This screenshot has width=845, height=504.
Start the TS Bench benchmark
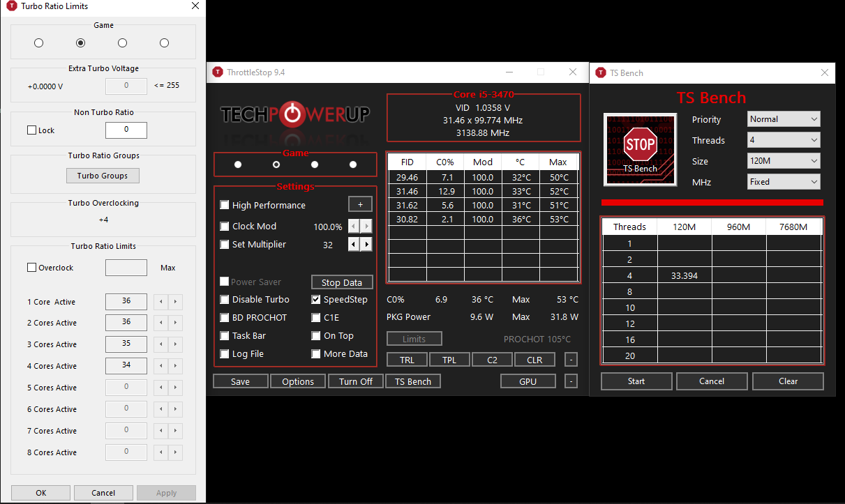(x=636, y=381)
